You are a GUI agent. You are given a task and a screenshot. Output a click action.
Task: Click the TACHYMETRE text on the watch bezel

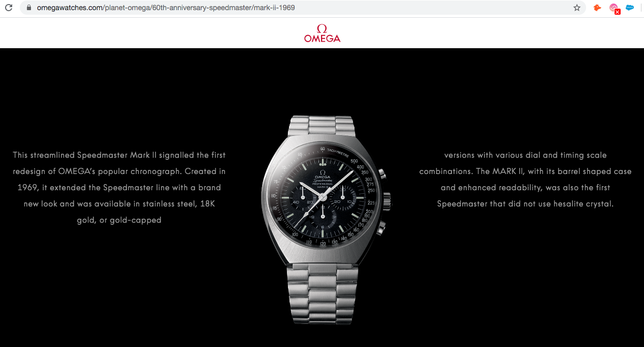(338, 152)
